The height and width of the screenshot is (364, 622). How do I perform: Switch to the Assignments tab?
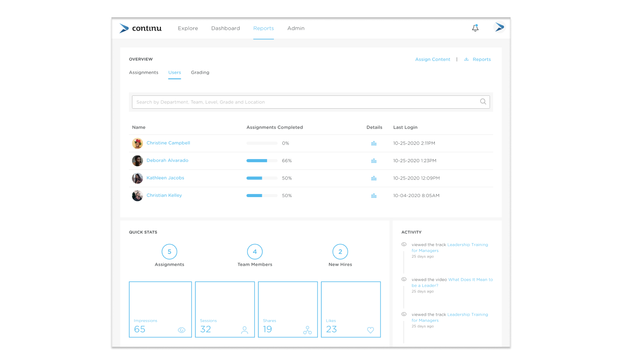tap(144, 72)
